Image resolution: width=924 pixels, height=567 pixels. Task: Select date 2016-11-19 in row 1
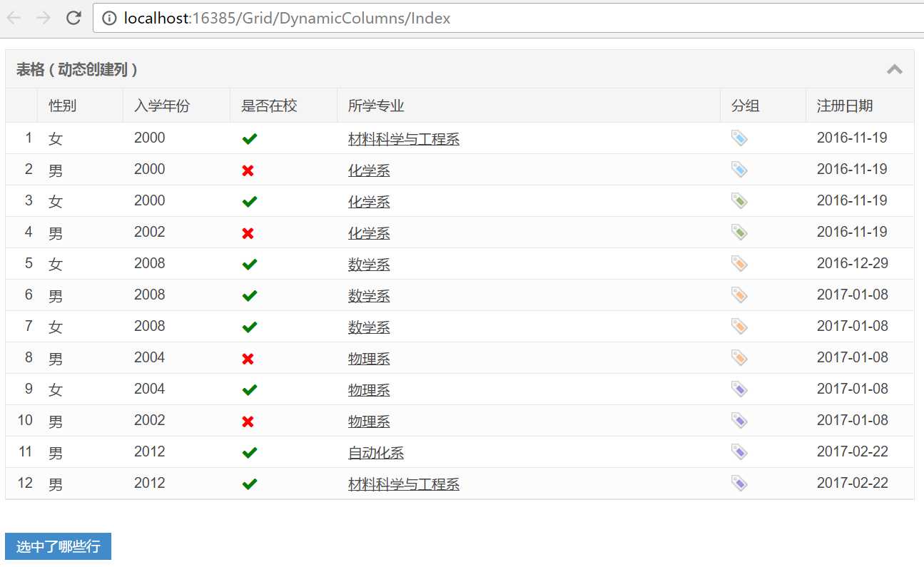853,138
